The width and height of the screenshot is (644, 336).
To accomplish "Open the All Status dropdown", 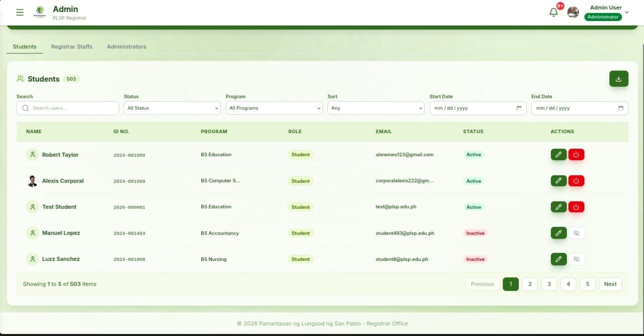I will (172, 108).
